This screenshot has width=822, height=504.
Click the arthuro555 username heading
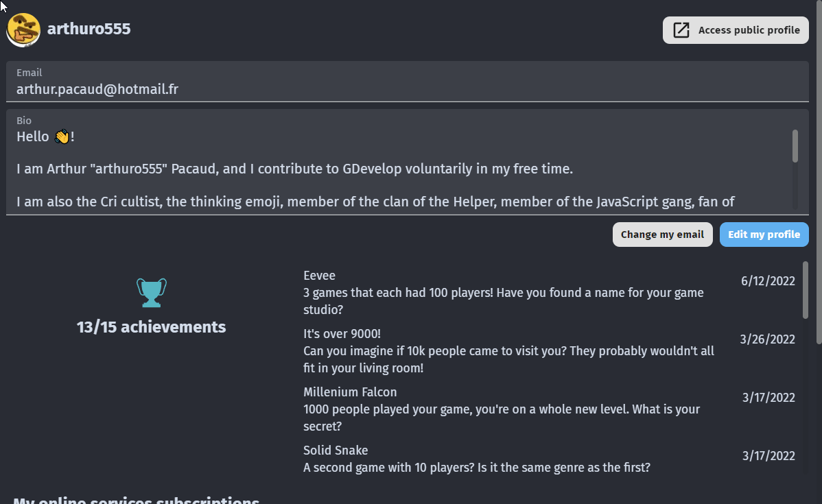click(x=89, y=29)
